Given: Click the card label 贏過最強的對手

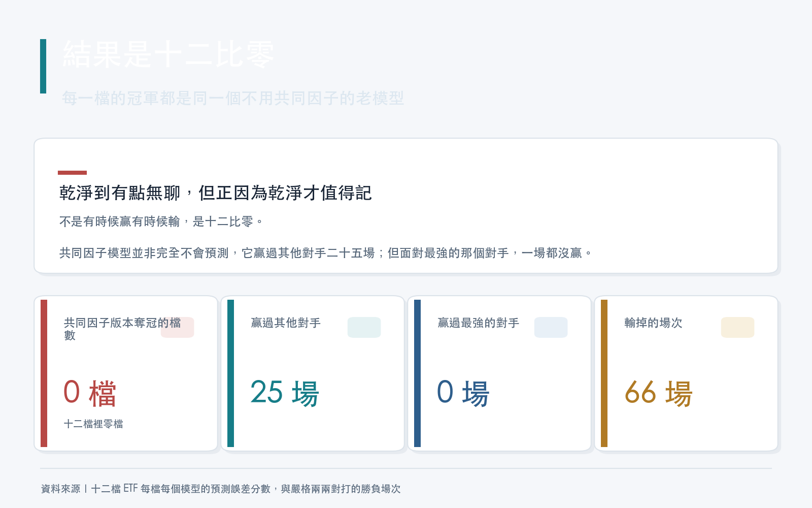Looking at the screenshot, I should (479, 323).
